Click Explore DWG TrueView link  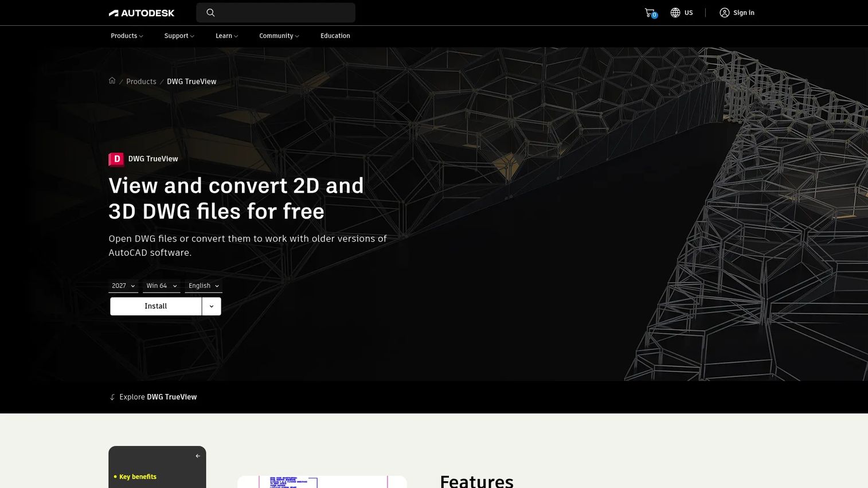click(158, 397)
